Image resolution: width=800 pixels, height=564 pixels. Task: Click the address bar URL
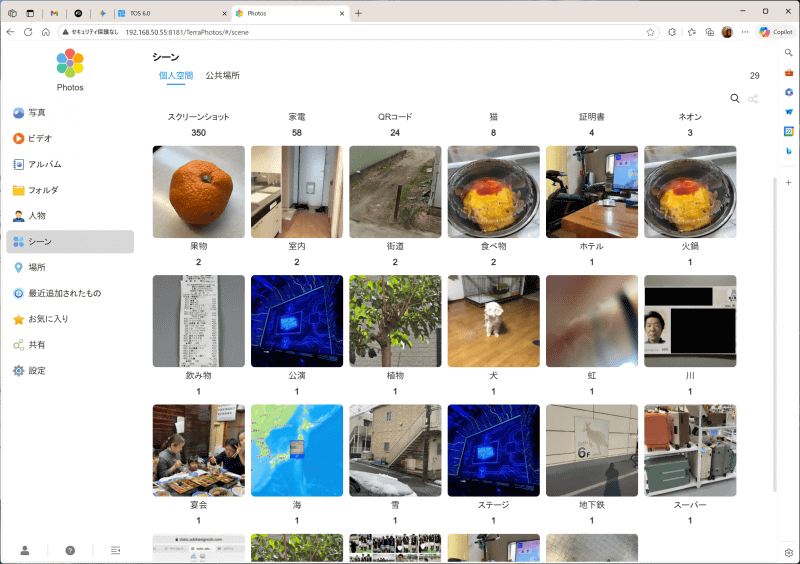tap(187, 32)
